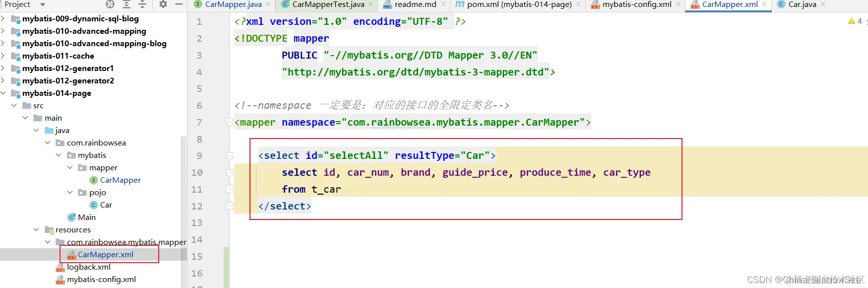Click the fold end marker at line 12

click(x=229, y=206)
